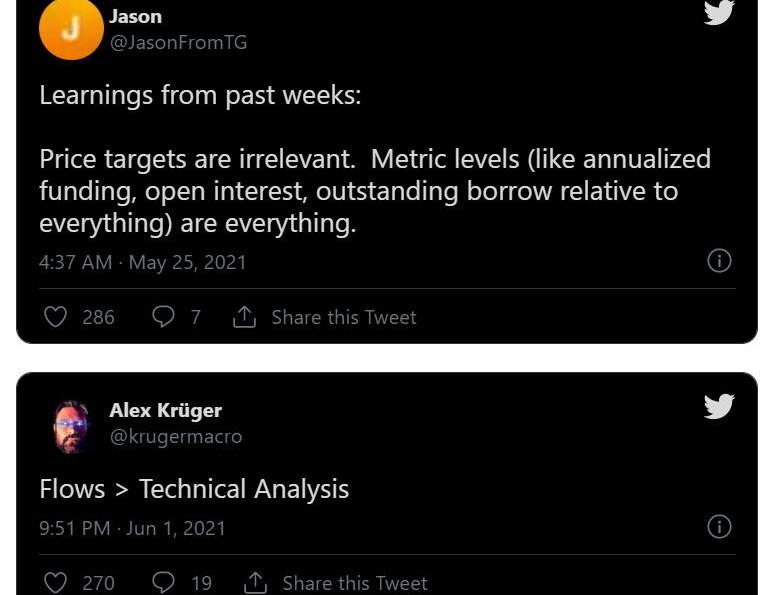Open the 4:37 AM · May 25, 2021 timestamp
The height and width of the screenshot is (595, 769).
pos(142,262)
